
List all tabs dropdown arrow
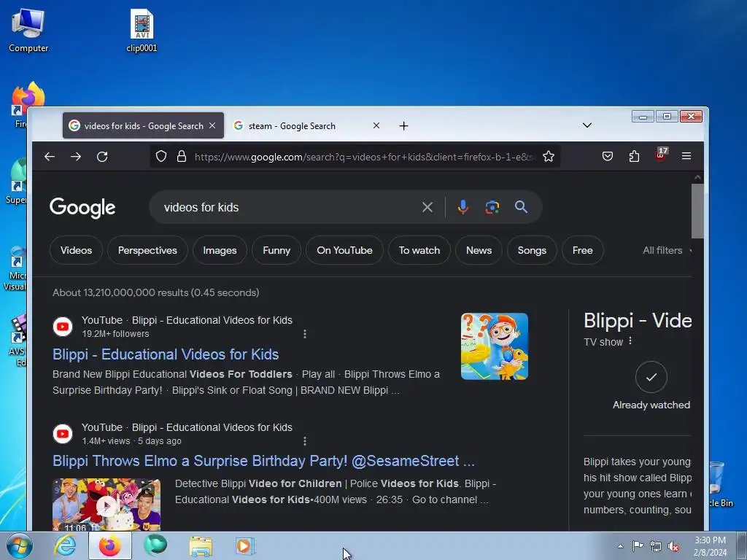pyautogui.click(x=587, y=125)
